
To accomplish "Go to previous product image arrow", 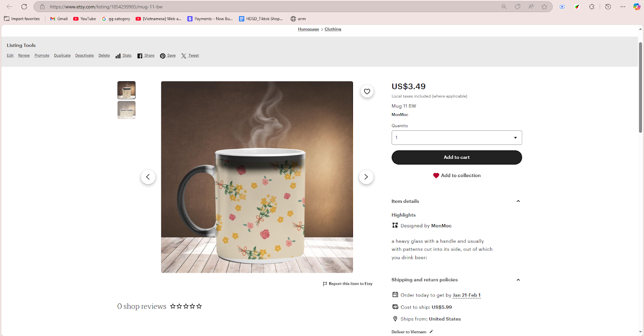I will point(148,177).
